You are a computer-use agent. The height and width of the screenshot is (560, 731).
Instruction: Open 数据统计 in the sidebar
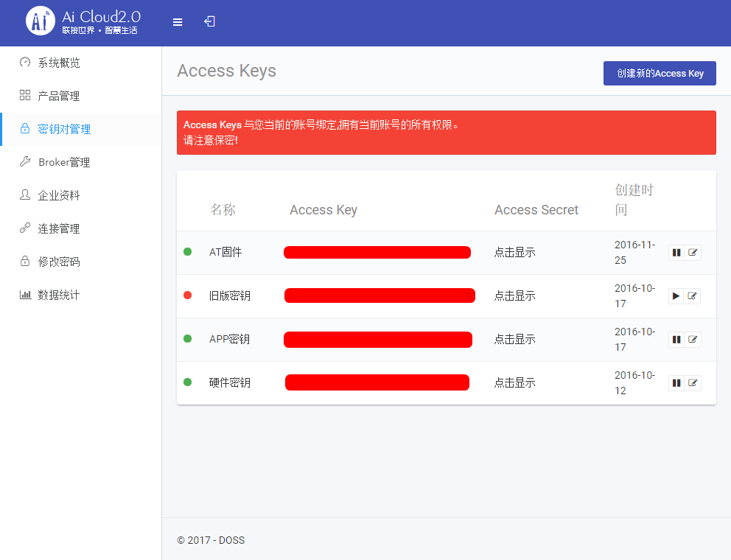(80, 295)
